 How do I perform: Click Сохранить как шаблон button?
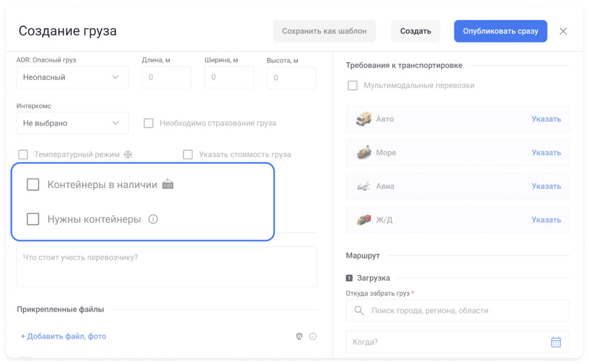[324, 31]
